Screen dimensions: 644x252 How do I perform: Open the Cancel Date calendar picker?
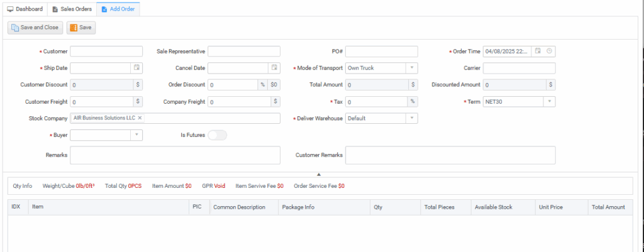pos(274,68)
